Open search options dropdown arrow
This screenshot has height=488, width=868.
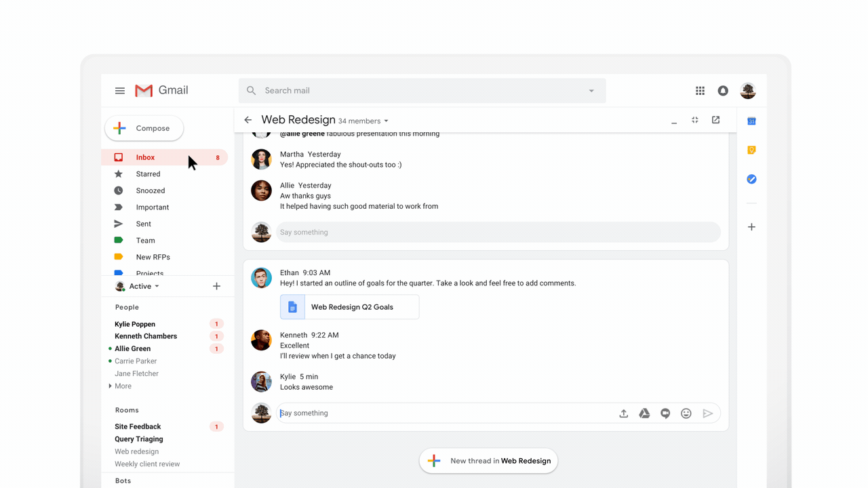click(x=591, y=91)
